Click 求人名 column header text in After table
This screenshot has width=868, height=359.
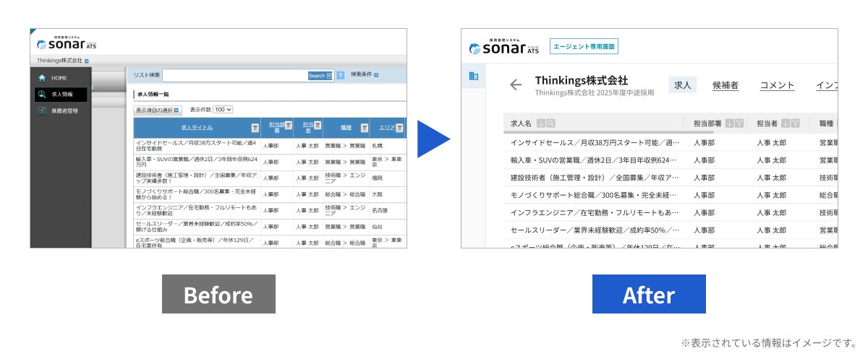click(x=521, y=124)
